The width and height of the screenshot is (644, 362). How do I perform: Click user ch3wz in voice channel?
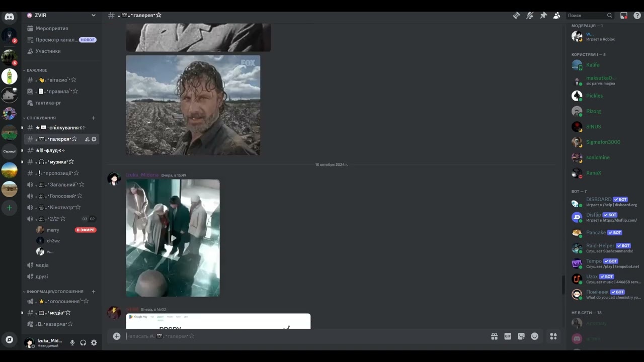pyautogui.click(x=66, y=241)
